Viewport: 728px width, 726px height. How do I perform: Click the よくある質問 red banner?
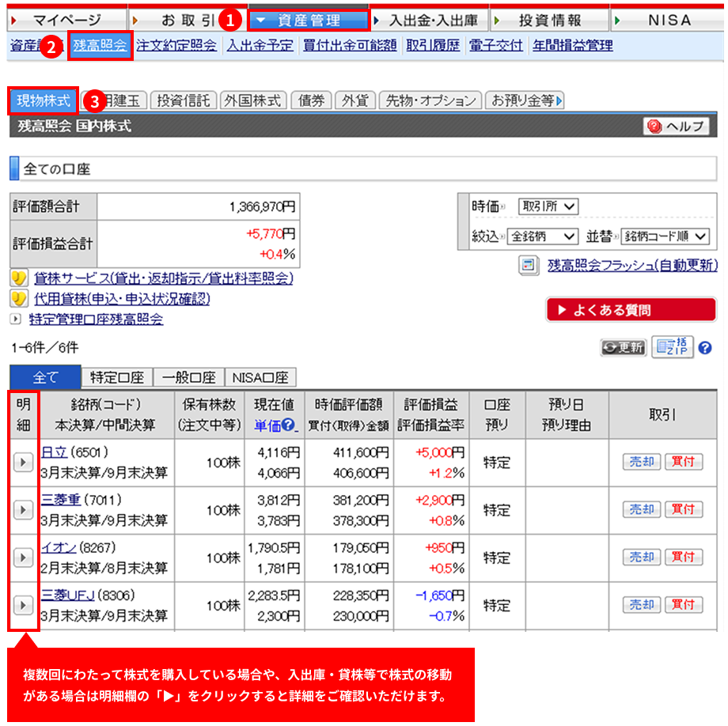(x=630, y=310)
